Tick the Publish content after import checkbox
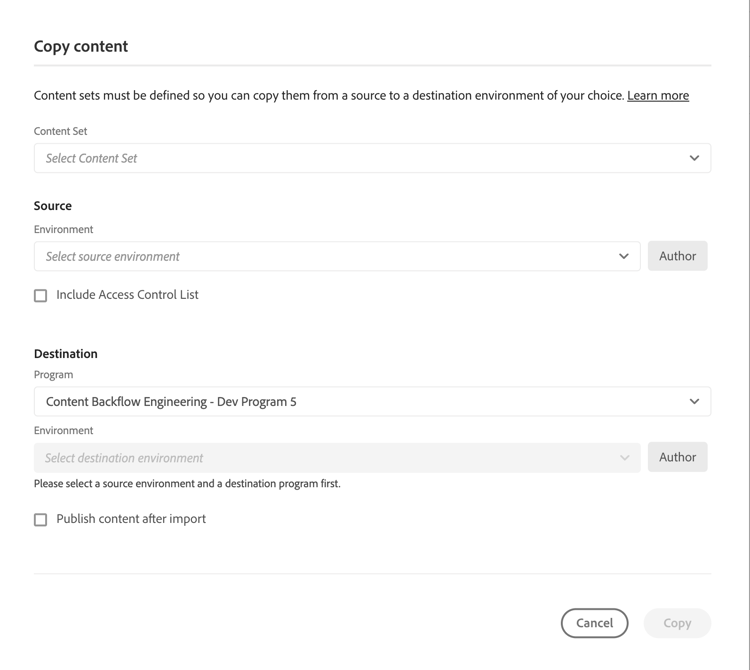Viewport: 750px width, 670px height. [x=41, y=520]
